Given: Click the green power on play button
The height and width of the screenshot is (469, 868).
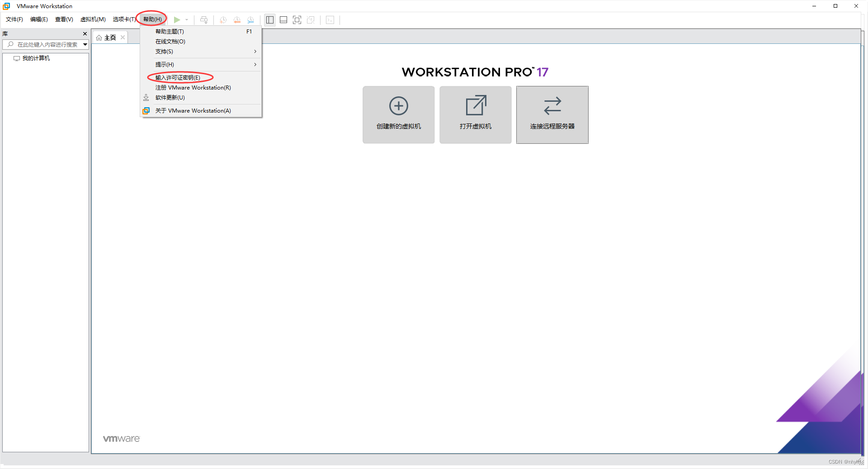Looking at the screenshot, I should point(177,20).
